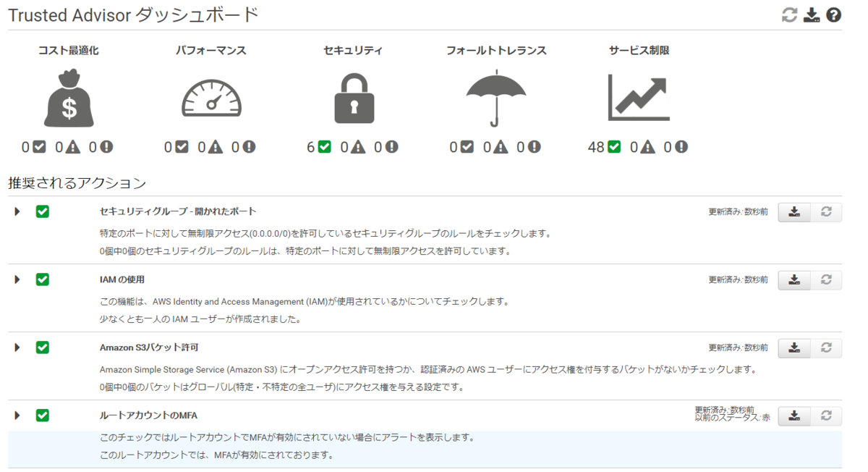Viewport: 868px width, 472px height.
Task: Download the ルートアカウントのMFA check report
Action: [x=793, y=416]
